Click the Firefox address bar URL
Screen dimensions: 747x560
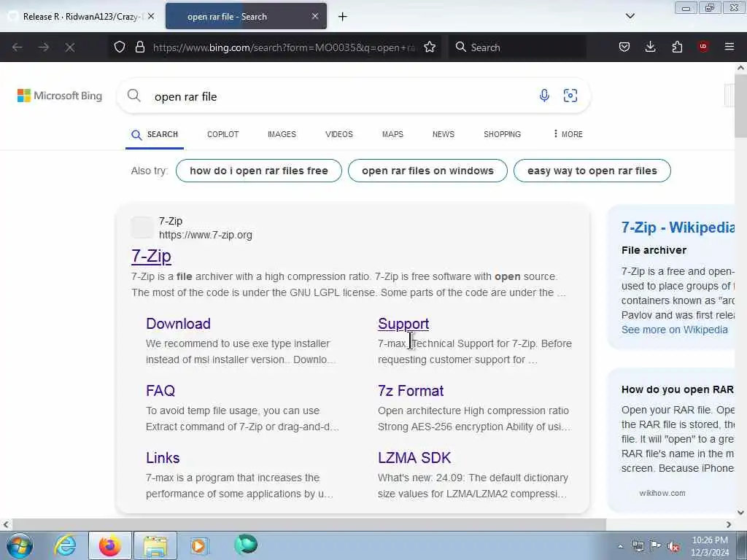pos(284,47)
